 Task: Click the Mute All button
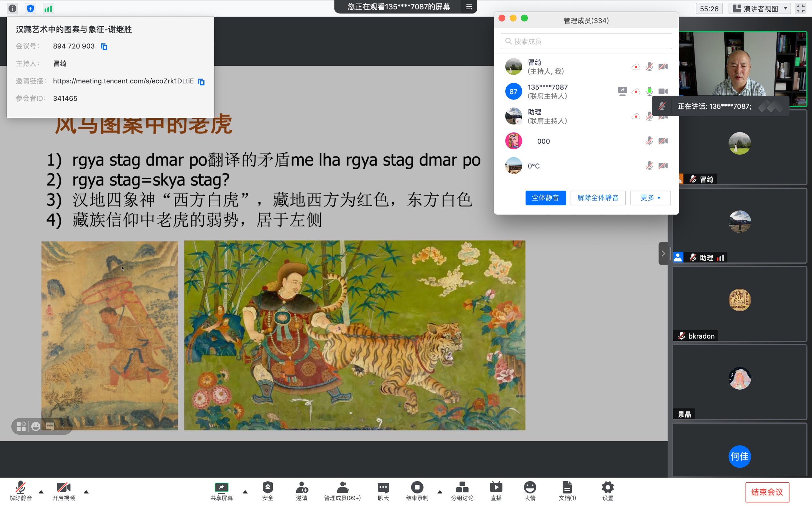click(545, 198)
